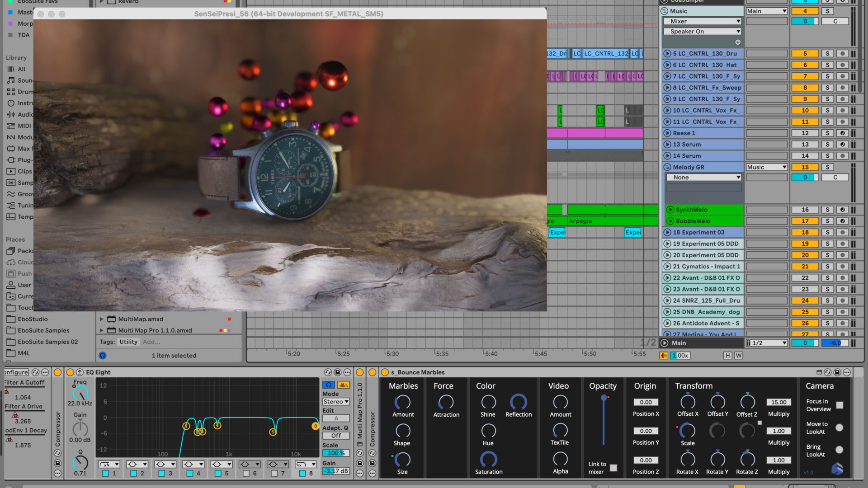Click the Edit A button in EQ Eight
The image size is (868, 488).
336,418
